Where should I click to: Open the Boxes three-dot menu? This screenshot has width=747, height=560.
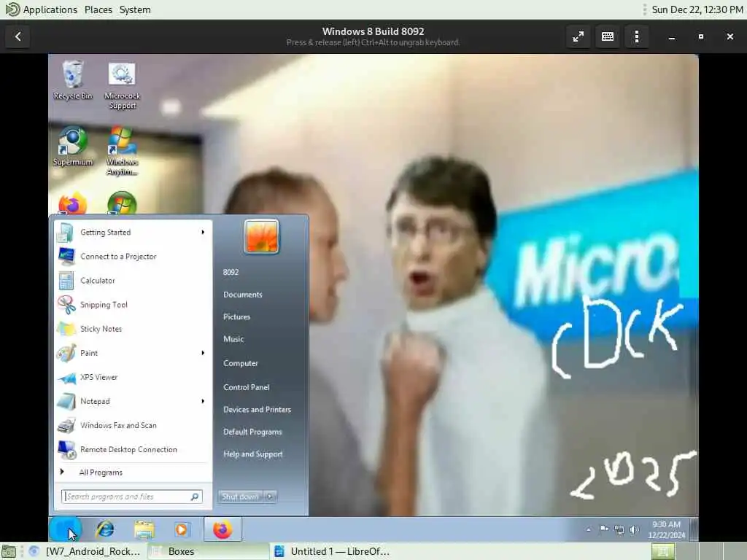(637, 36)
